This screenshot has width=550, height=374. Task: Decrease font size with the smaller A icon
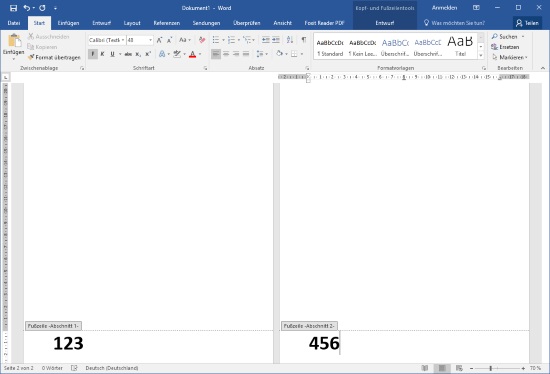(169, 40)
